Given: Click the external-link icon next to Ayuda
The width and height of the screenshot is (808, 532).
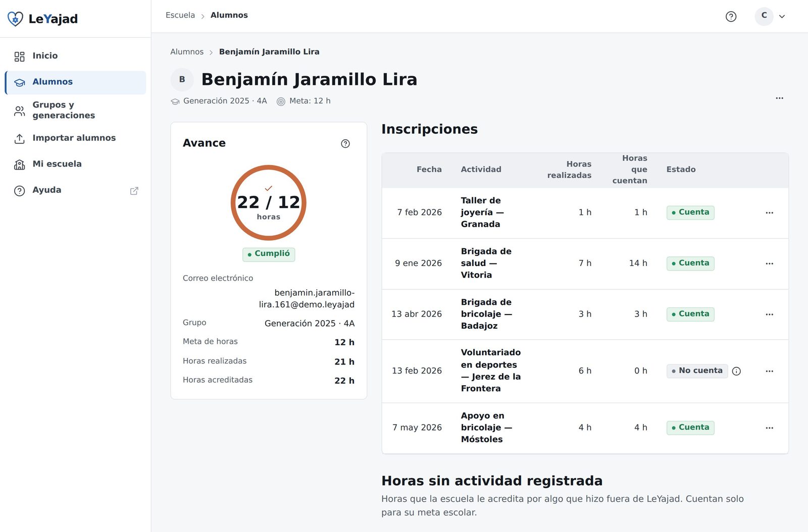Looking at the screenshot, I should [x=134, y=191].
